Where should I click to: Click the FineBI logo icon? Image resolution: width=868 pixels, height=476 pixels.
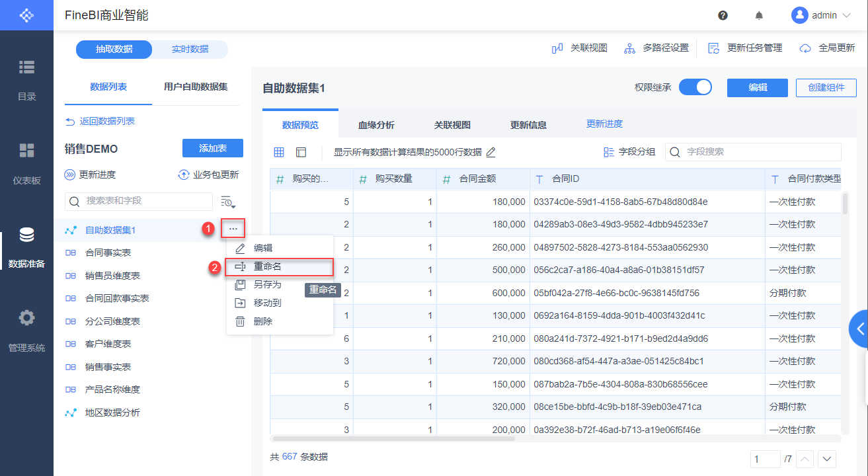[x=26, y=15]
